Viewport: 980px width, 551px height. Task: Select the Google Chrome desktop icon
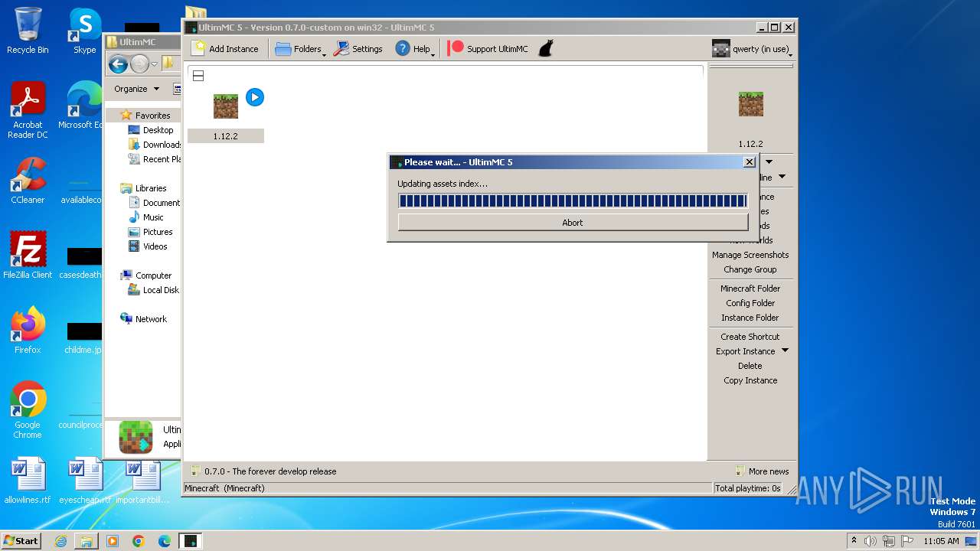28,409
